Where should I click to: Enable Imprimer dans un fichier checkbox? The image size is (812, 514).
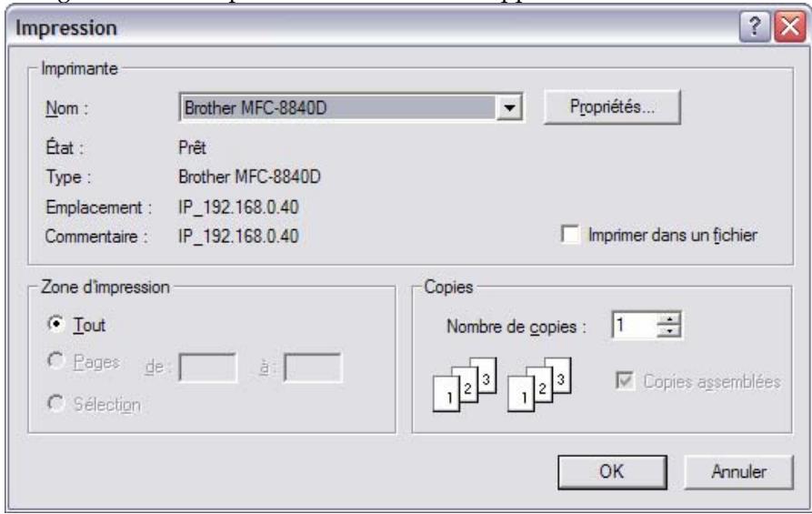coord(570,234)
